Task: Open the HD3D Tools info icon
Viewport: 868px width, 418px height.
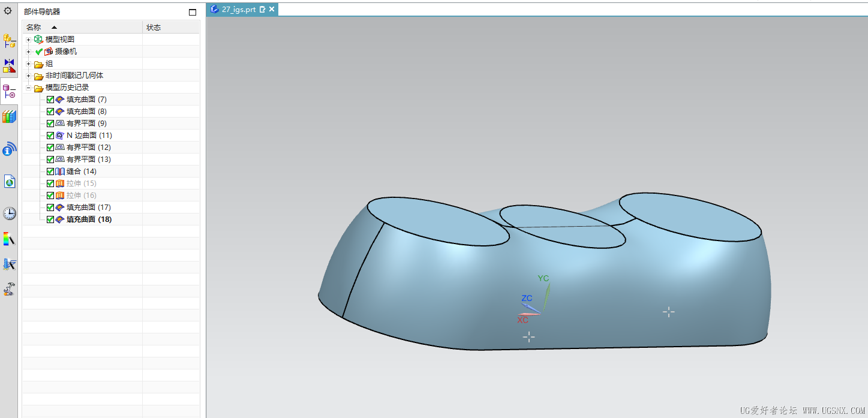Action: tap(9, 149)
